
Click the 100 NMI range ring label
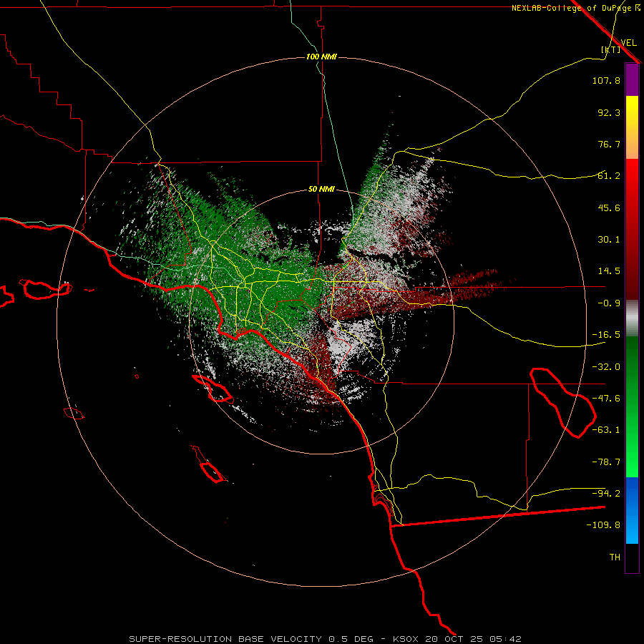[321, 57]
